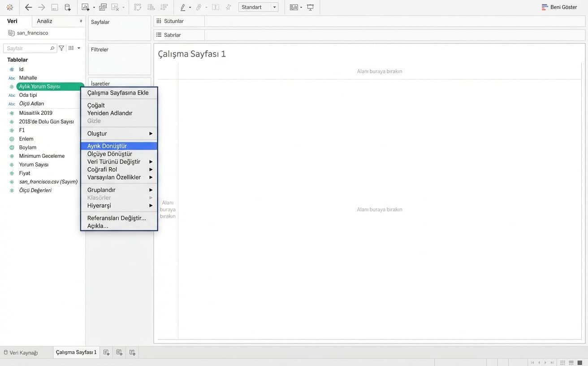Click the highlight pen icon

[x=183, y=7]
